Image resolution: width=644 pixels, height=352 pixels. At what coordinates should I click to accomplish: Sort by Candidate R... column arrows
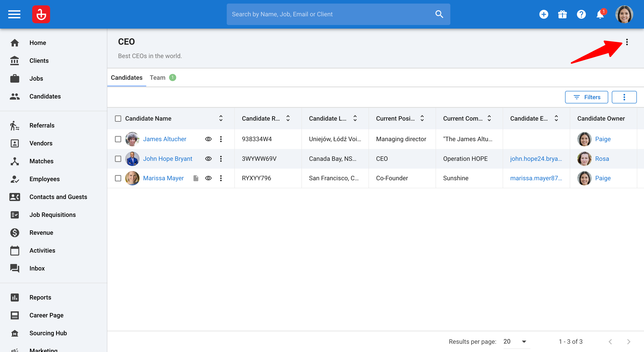pos(288,118)
